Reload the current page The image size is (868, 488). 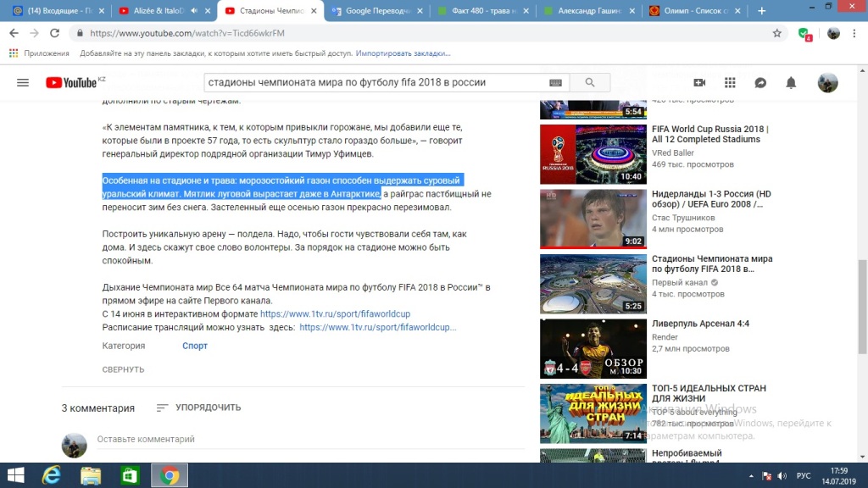coord(54,33)
